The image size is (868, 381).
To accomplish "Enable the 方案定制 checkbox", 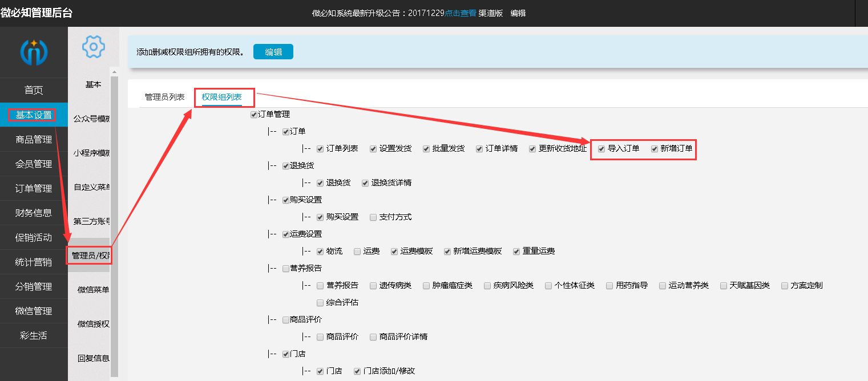I will (785, 286).
